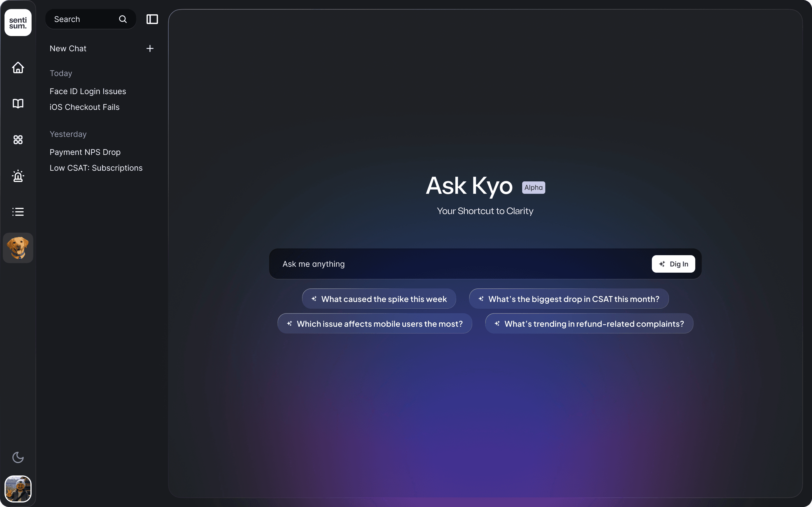
Task: Start new chat with plus icon
Action: [x=150, y=49]
